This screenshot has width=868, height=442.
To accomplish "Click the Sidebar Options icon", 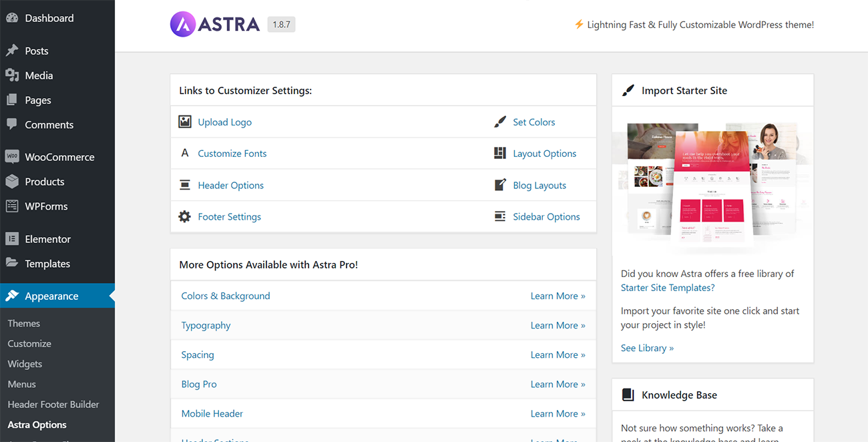I will [x=500, y=216].
